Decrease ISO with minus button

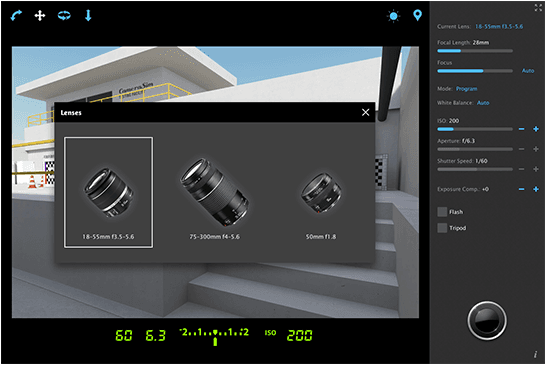coord(521,129)
